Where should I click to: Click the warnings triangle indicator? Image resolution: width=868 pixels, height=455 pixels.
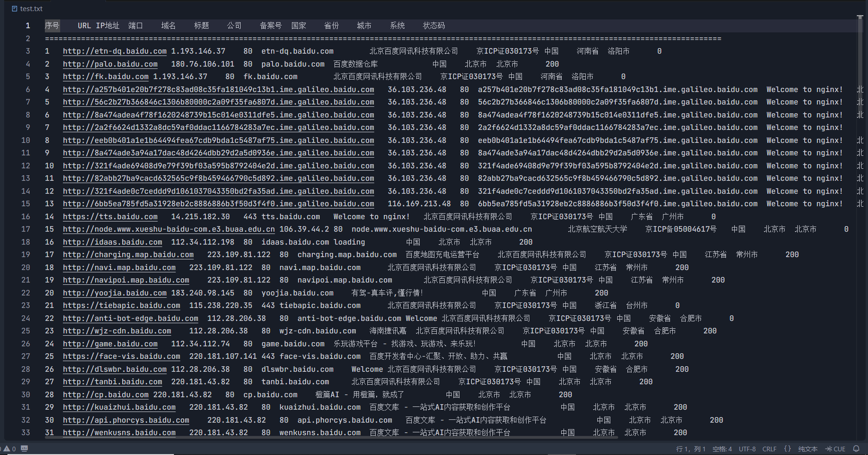pyautogui.click(x=7, y=449)
